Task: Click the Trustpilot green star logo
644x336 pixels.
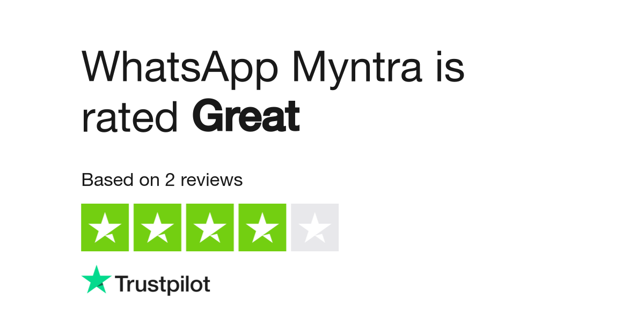Action: (x=97, y=279)
